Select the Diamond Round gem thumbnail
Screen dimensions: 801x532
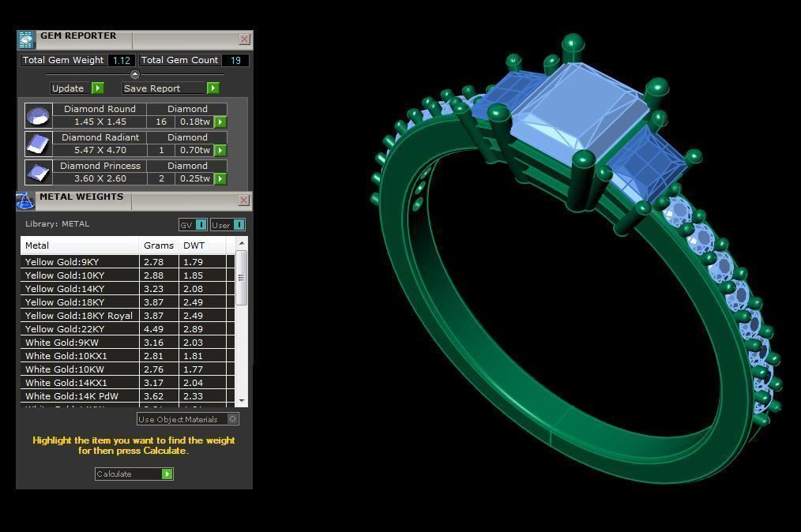(39, 116)
